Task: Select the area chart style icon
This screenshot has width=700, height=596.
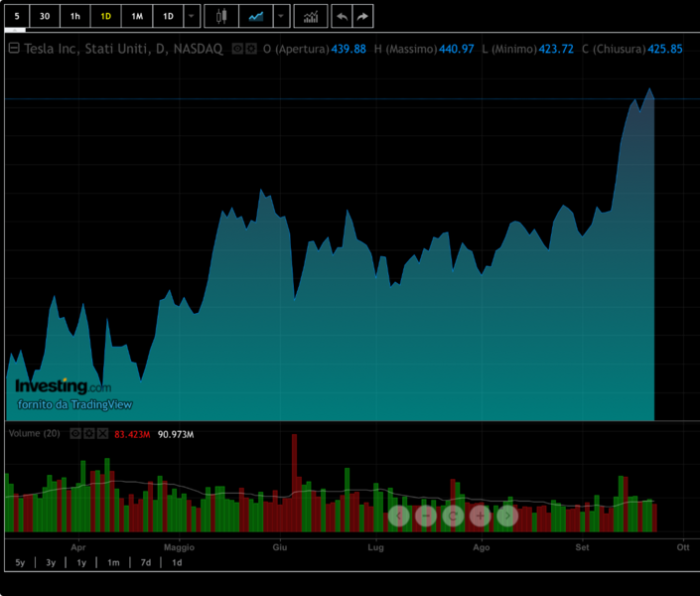Action: 257,16
